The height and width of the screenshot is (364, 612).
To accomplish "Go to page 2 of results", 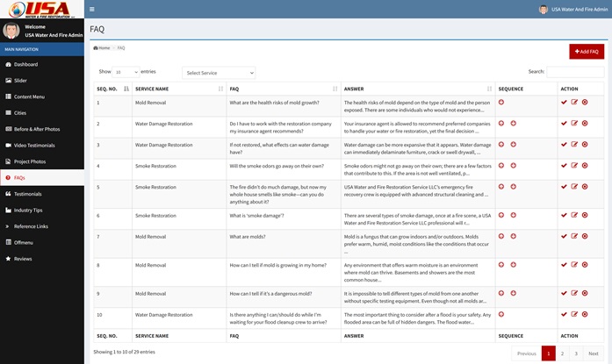I will pos(562,353).
